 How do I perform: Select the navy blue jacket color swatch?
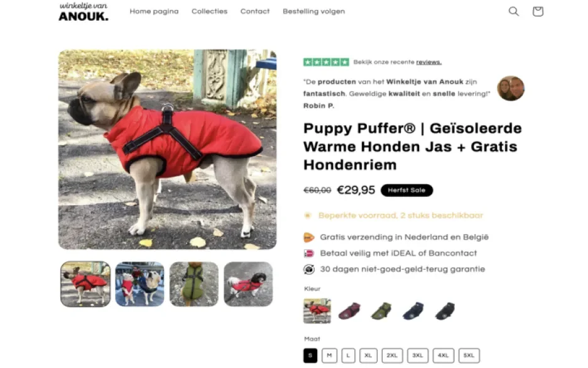point(413,311)
